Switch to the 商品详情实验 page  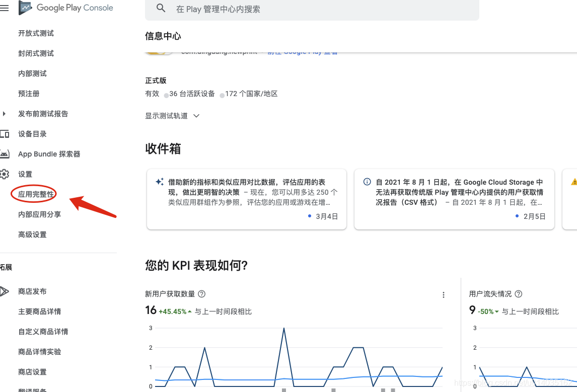(x=40, y=351)
